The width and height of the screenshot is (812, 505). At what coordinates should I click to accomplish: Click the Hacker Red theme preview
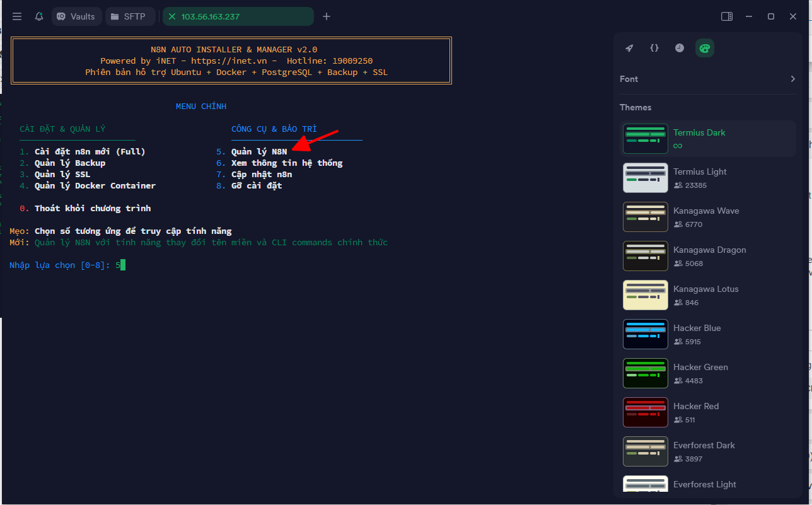[x=646, y=412]
